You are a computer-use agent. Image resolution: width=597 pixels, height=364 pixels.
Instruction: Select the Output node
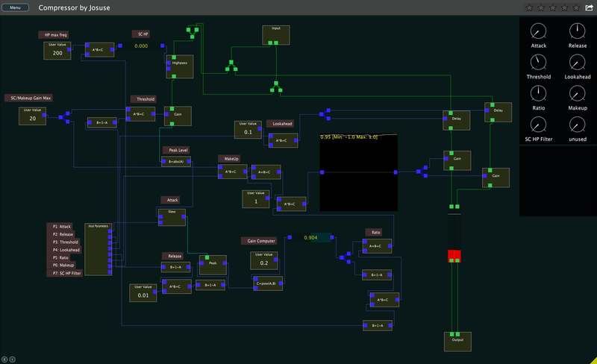pos(457,340)
